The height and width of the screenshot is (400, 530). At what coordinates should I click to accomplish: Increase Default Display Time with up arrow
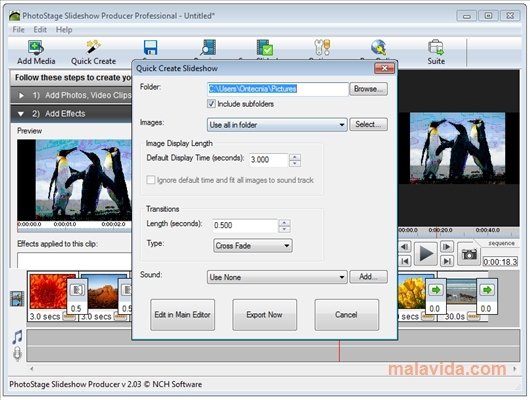pos(295,157)
